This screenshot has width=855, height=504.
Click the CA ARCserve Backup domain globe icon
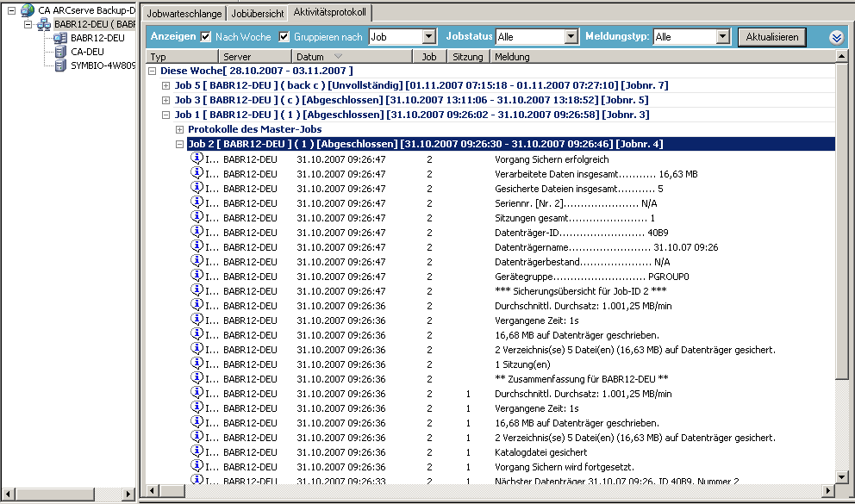tap(28, 9)
